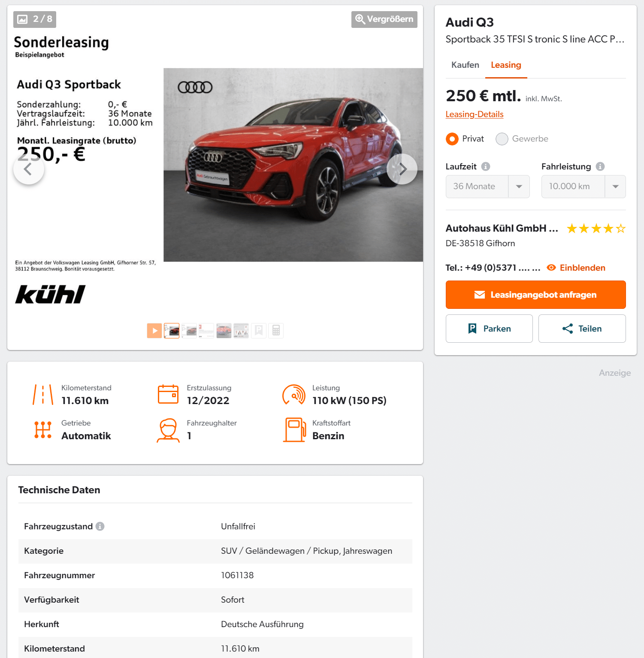Reveal phone number via Einblenden

click(x=576, y=268)
